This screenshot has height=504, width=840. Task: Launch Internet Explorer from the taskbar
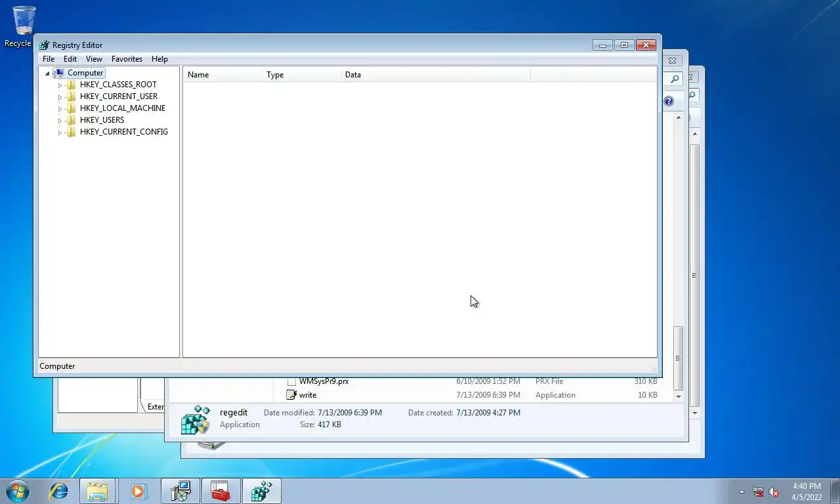59,491
